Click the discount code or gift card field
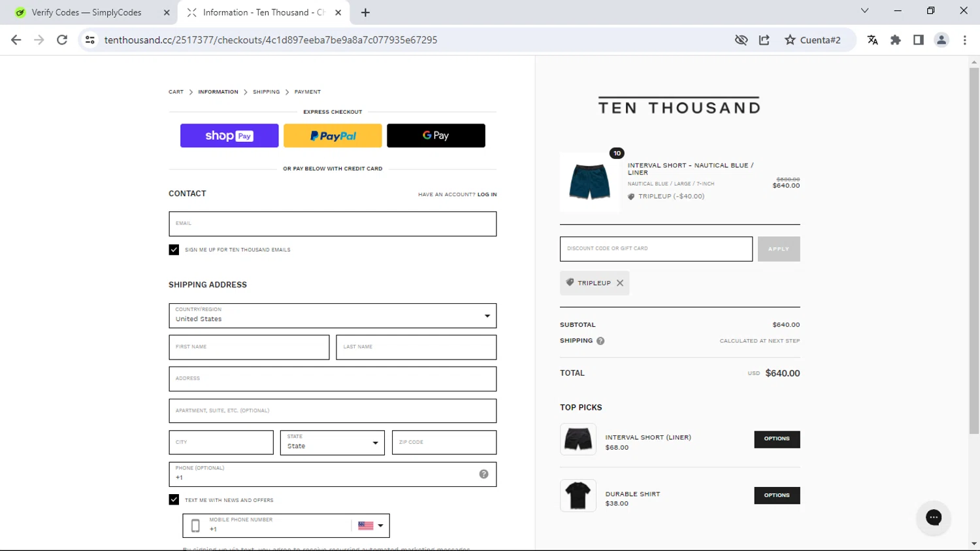The image size is (980, 551). (x=656, y=249)
